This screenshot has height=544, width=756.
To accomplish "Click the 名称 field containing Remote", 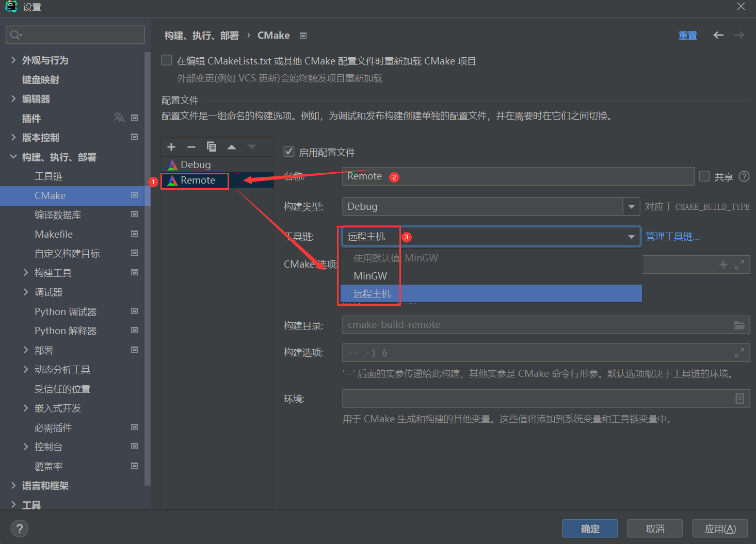I will tap(518, 176).
